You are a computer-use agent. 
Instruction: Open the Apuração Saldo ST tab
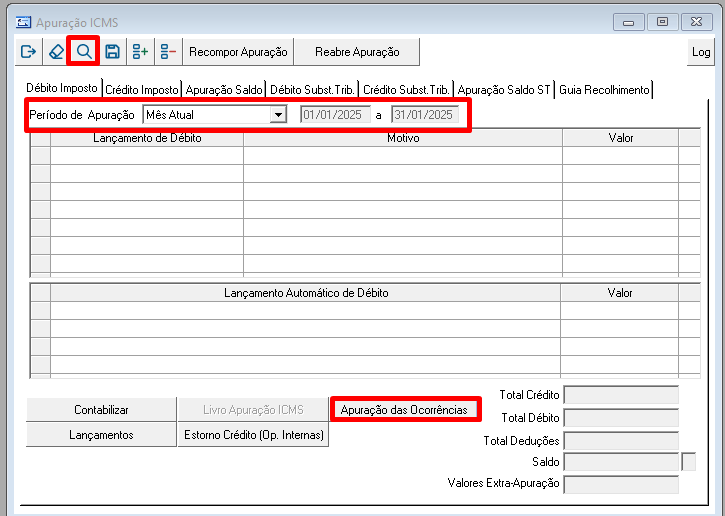coord(504,90)
